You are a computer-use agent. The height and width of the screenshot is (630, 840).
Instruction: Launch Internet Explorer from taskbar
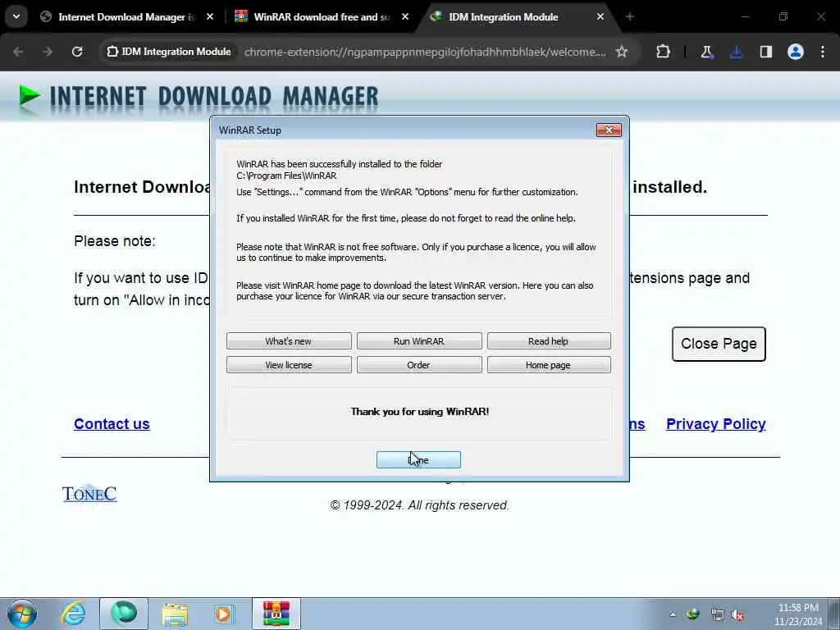(x=73, y=614)
